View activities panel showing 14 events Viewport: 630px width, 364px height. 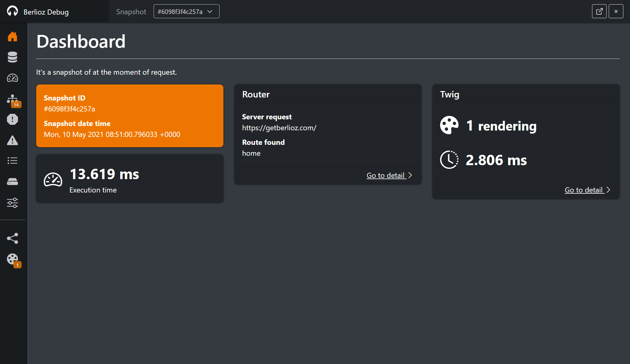click(x=12, y=99)
